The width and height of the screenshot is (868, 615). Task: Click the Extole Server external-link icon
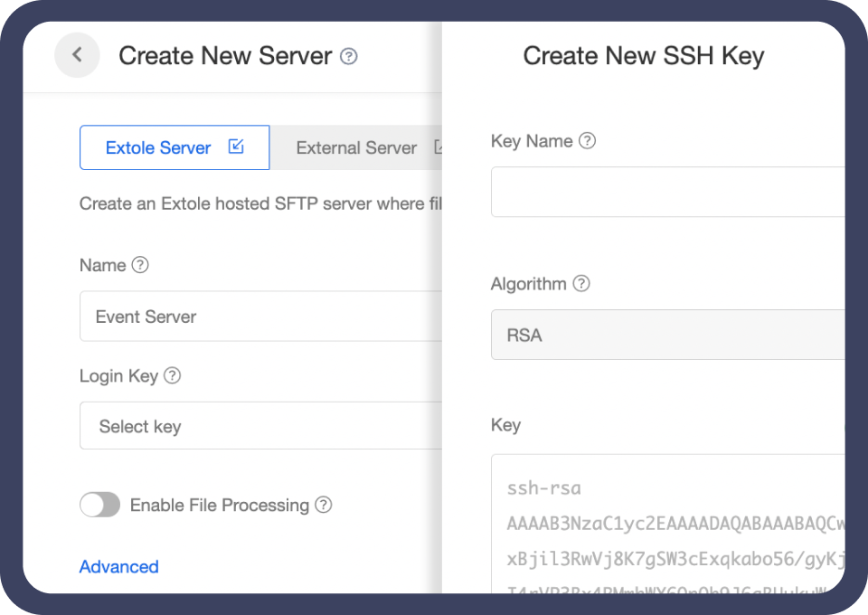(x=236, y=147)
